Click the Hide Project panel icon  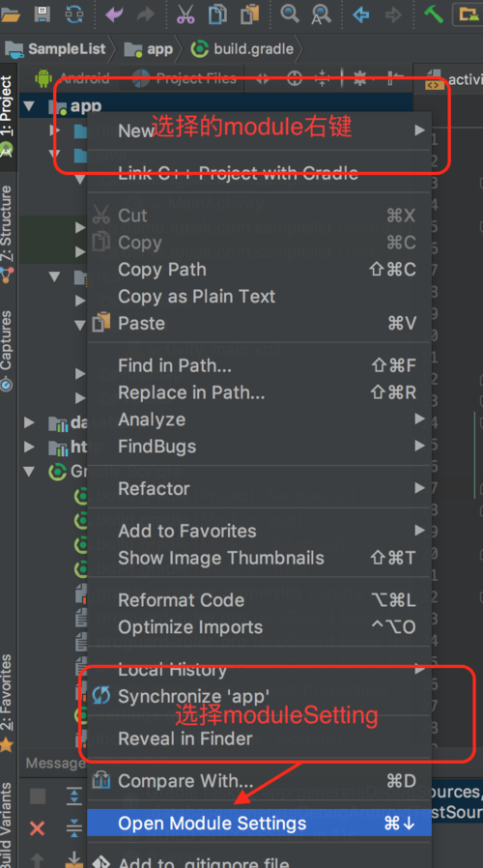[394, 78]
